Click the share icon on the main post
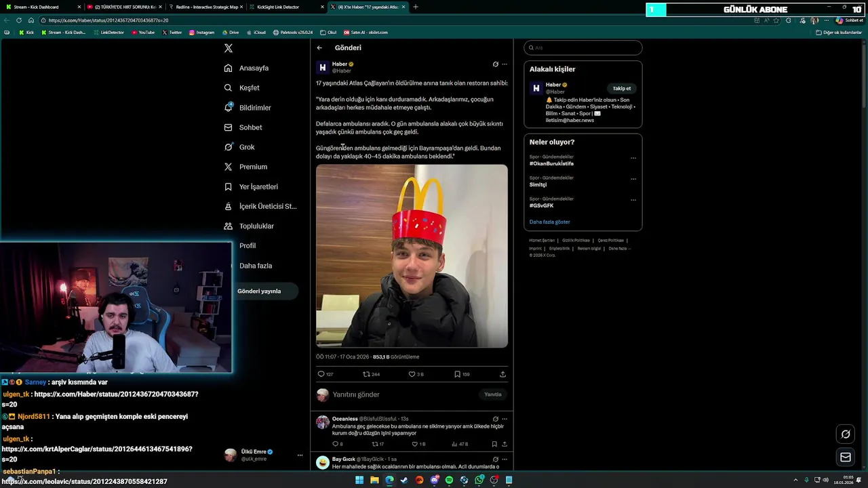868x488 pixels. (502, 374)
